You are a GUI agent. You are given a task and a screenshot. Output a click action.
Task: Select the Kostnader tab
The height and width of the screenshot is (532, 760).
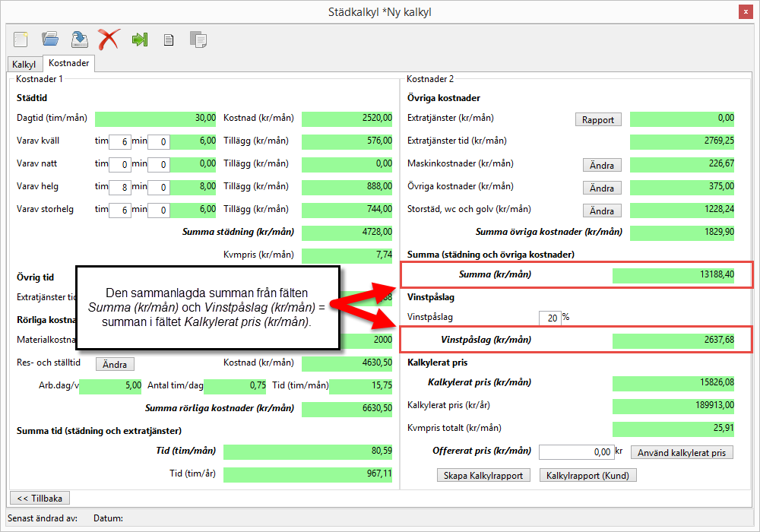tap(68, 64)
